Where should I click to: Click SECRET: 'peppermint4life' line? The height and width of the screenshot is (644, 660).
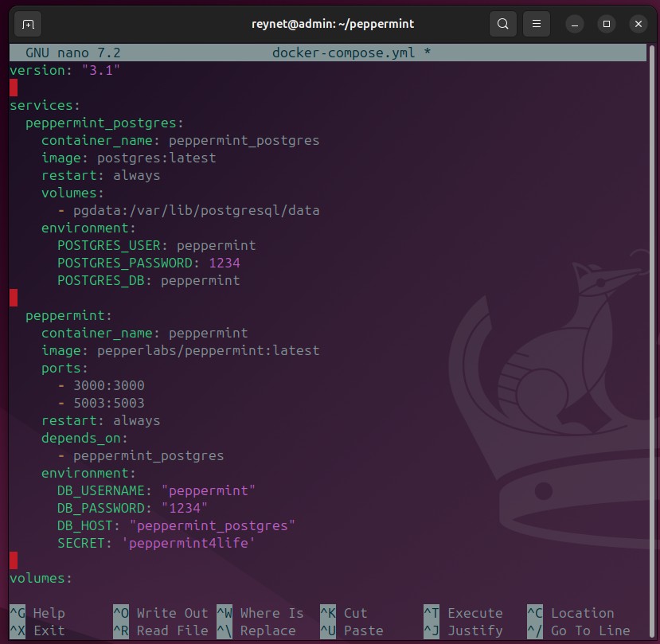pos(156,544)
